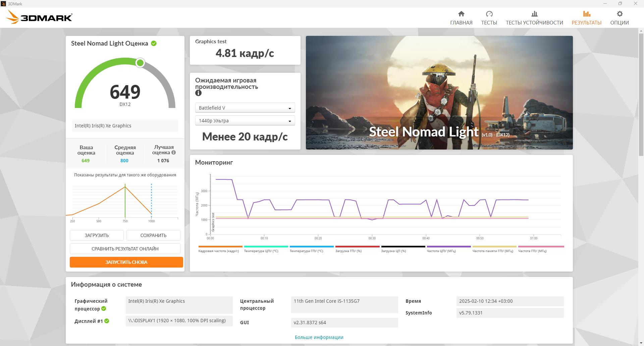644x346 pixels.
Task: Click the ЗАПУСТИТЬ СНОВА button
Action: coord(126,262)
